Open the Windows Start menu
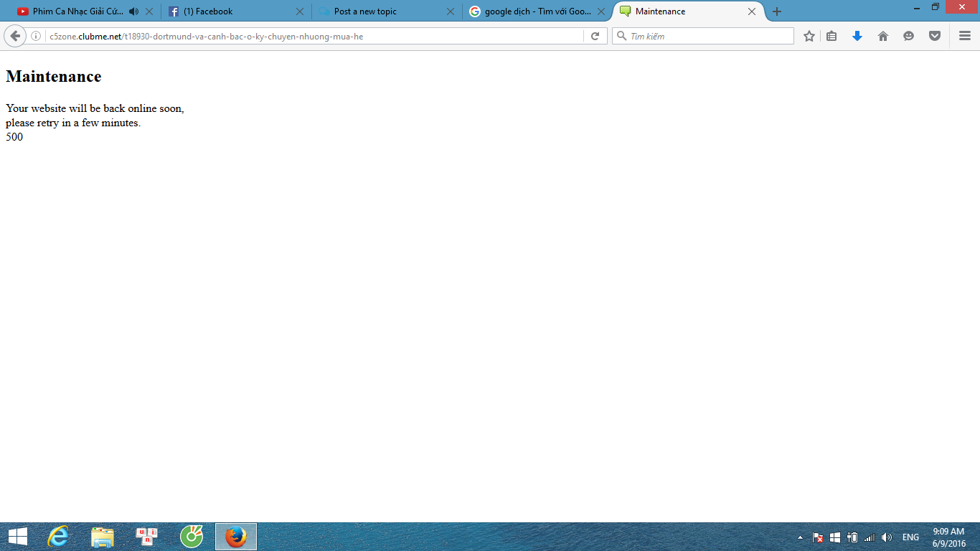The width and height of the screenshot is (980, 551). 17,537
